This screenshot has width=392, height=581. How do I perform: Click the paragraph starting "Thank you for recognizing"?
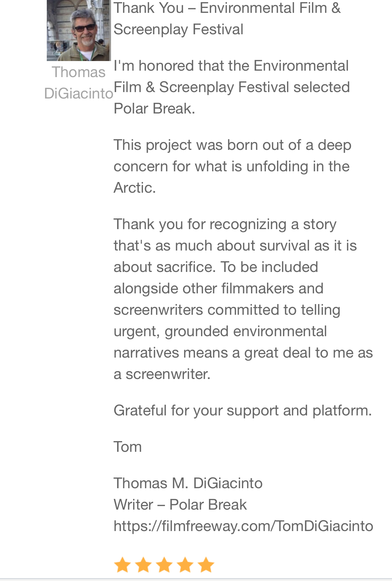coord(243,299)
